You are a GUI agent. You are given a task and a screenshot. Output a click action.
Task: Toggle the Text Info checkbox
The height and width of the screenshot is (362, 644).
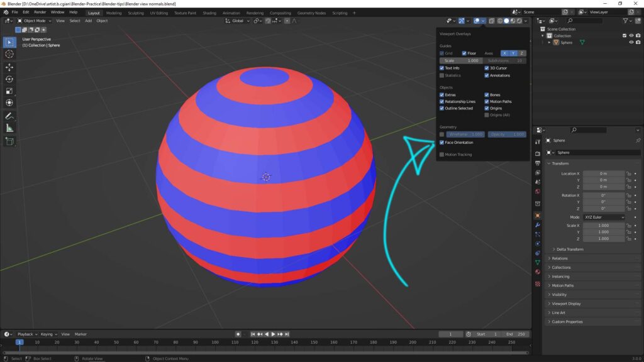[x=442, y=68]
